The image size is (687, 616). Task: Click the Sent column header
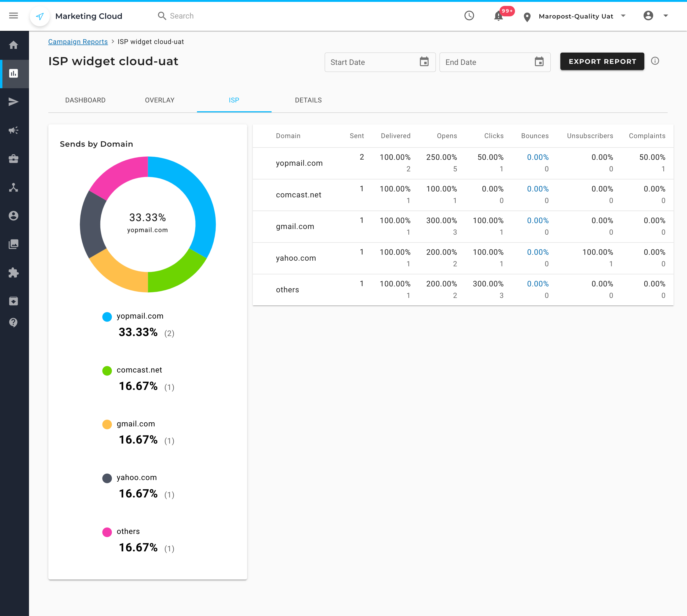click(357, 136)
